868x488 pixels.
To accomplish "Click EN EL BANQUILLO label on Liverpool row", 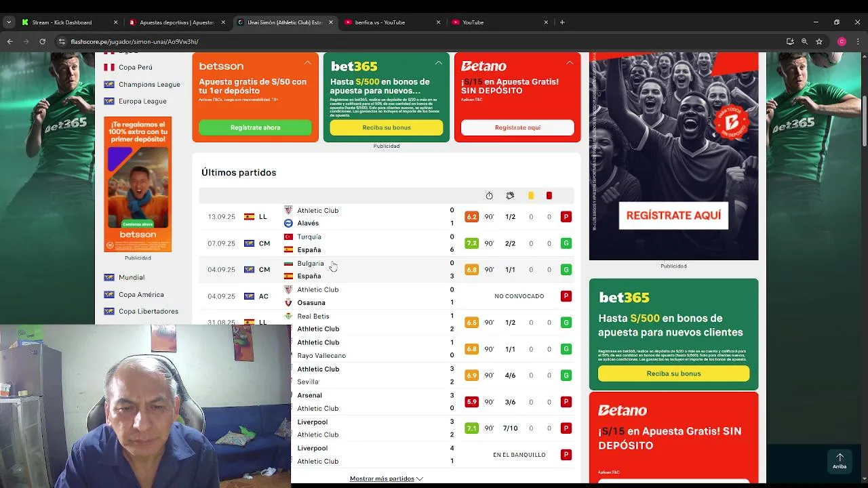I will (x=519, y=455).
